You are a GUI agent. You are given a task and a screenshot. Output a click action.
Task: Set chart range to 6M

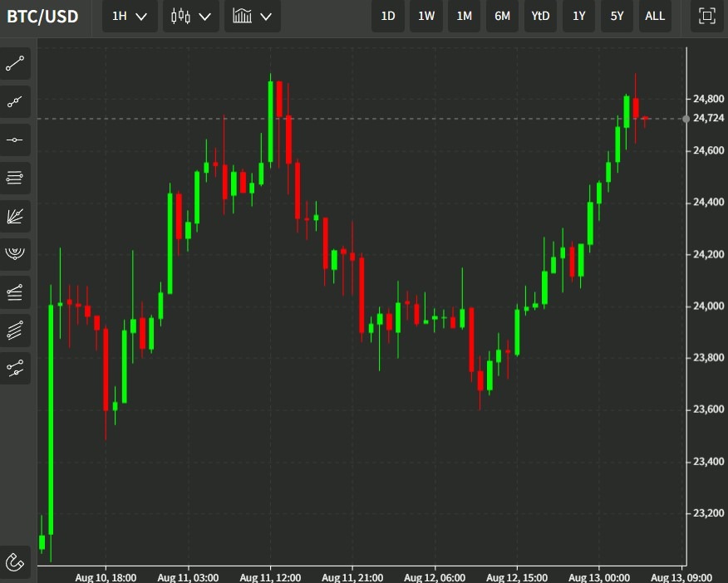(502, 17)
